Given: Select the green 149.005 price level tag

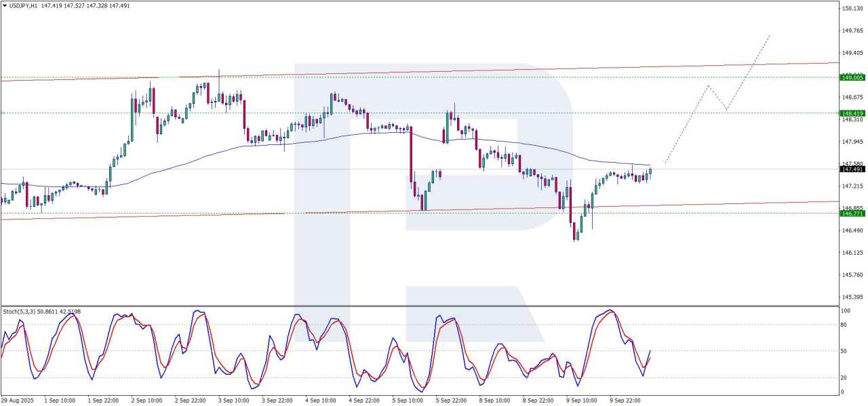Looking at the screenshot, I should click(x=852, y=78).
